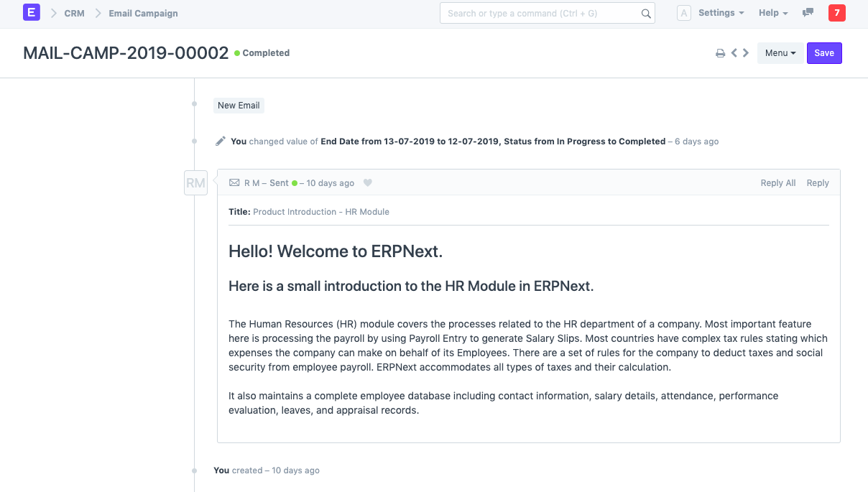Focus the search command input field
Viewport: 868px width, 492px height.
click(x=539, y=13)
